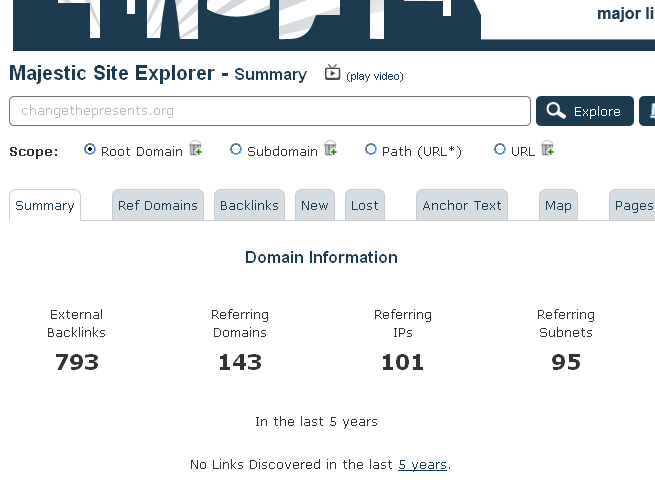Open the New links tab
Viewport: 655px width, 485px height.
click(315, 205)
